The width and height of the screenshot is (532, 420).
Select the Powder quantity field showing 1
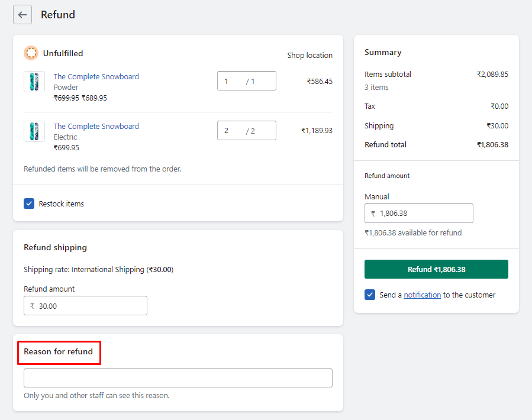point(246,80)
